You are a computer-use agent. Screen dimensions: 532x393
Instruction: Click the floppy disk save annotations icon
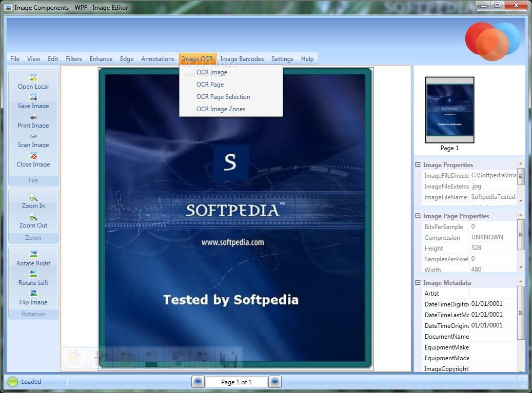228,359
